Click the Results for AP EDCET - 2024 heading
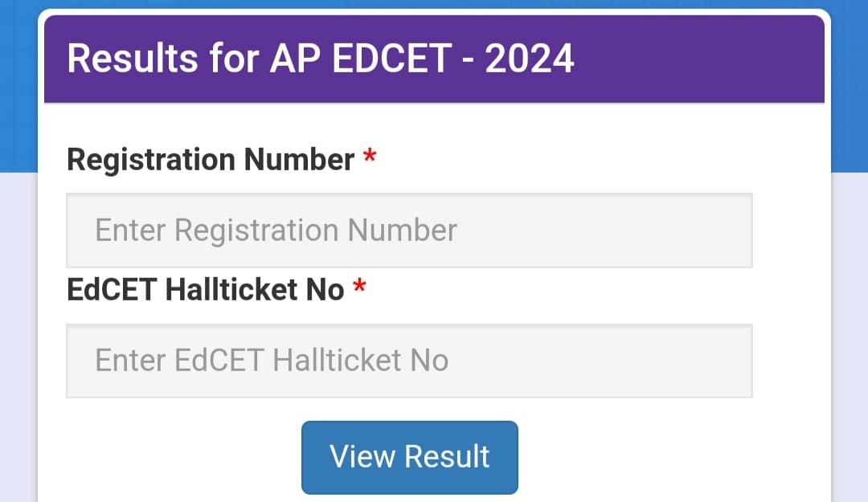 [x=321, y=58]
